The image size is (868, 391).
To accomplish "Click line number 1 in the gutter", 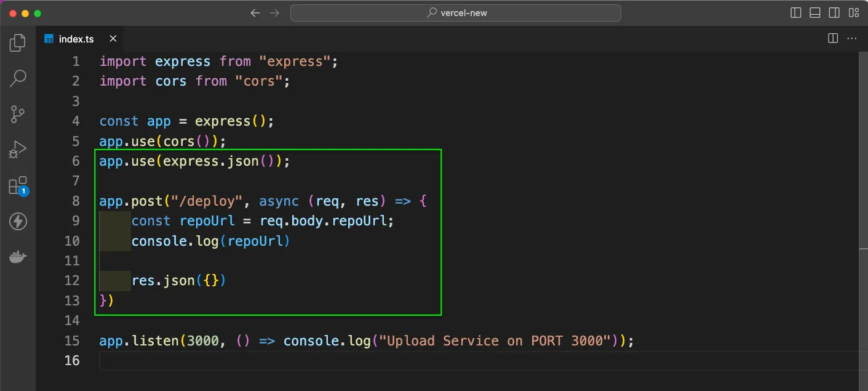I will click(76, 61).
